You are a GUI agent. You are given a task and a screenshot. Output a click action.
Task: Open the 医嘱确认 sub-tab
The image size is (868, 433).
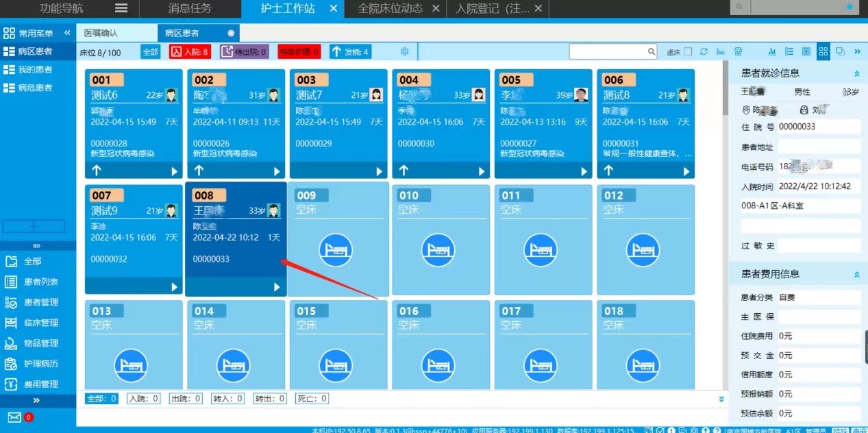(101, 33)
